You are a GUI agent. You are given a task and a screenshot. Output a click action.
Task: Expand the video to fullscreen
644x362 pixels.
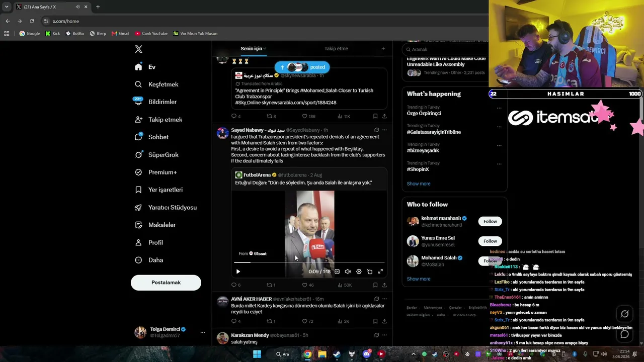pos(380,271)
